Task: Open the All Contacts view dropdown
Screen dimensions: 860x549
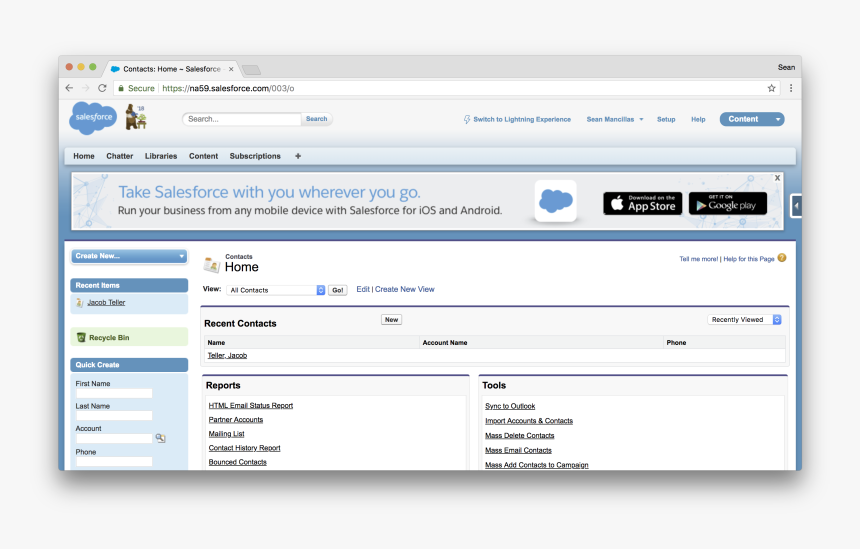Action: 276,290
